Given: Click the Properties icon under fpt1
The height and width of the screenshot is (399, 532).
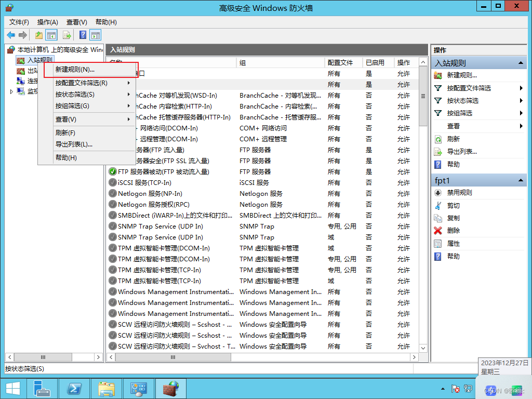Looking at the screenshot, I should pyautogui.click(x=438, y=244).
